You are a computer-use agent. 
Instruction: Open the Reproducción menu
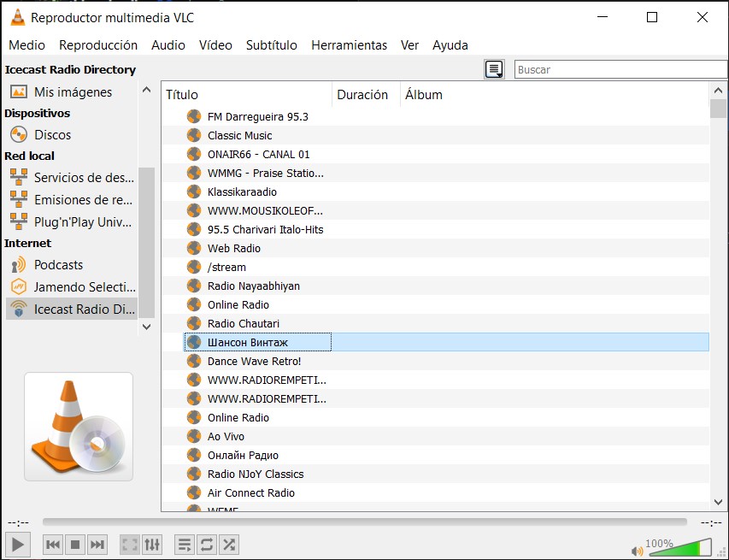98,45
